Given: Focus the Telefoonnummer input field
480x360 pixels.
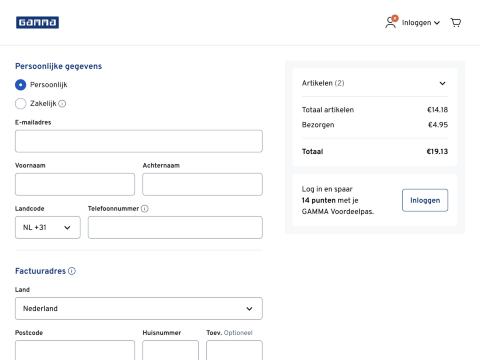Looking at the screenshot, I should [175, 227].
